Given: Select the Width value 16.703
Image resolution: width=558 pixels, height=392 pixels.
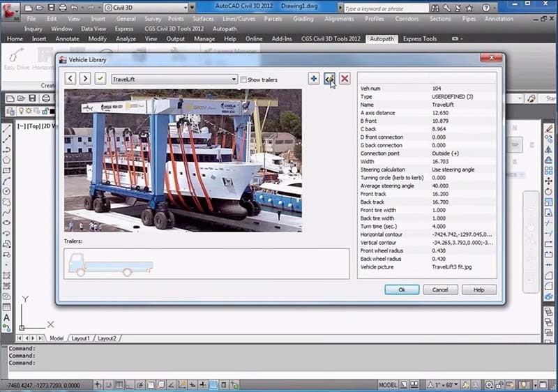Looking at the screenshot, I should click(440, 162).
